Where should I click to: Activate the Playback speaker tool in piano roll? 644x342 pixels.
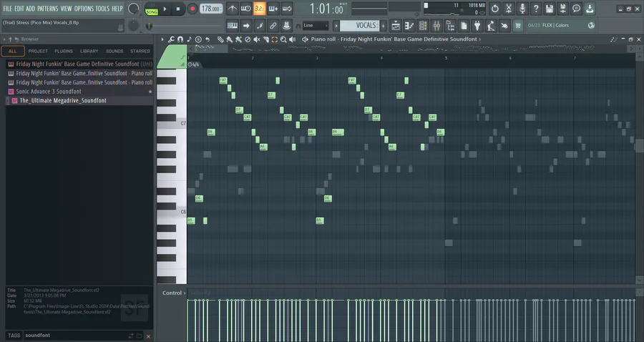293,39
